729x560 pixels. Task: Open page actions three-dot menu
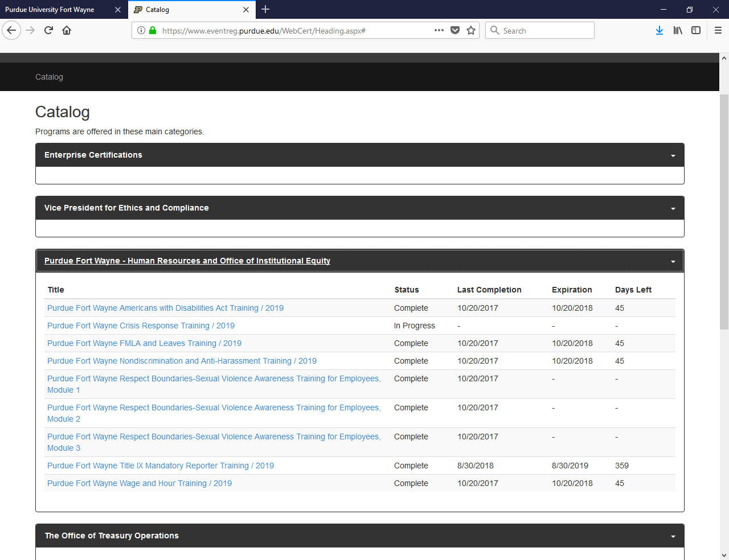(x=439, y=30)
